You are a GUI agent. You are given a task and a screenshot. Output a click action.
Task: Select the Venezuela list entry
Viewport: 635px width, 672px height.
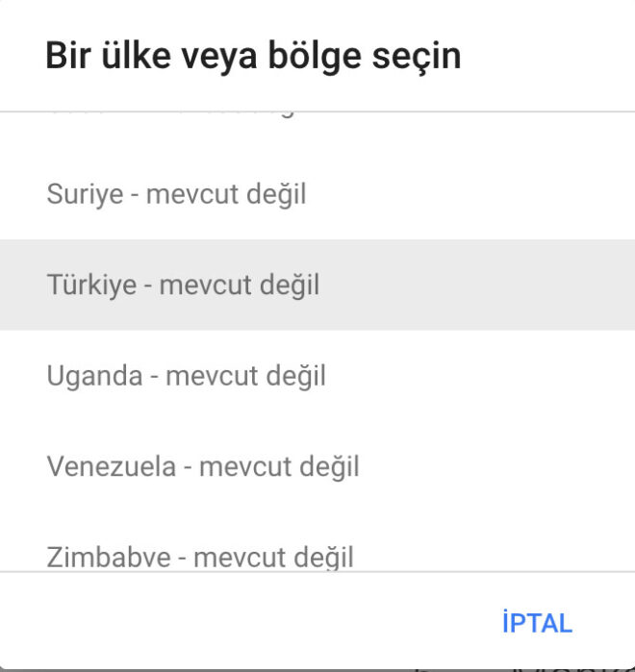tap(317, 466)
